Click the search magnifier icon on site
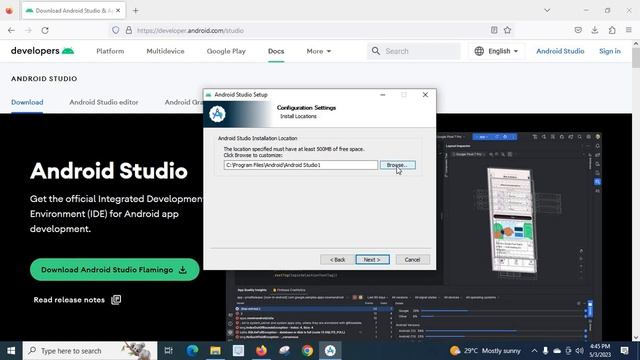The image size is (640, 360). [376, 51]
